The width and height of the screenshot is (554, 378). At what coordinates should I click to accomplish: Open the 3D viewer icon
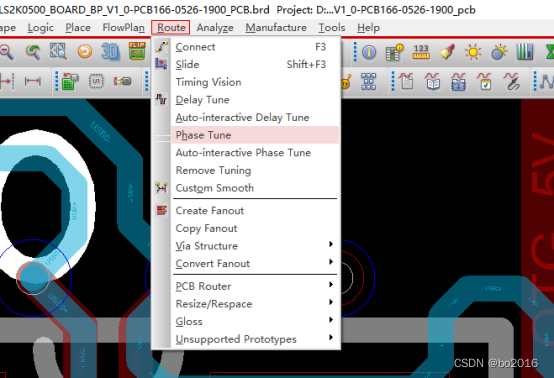(x=111, y=52)
